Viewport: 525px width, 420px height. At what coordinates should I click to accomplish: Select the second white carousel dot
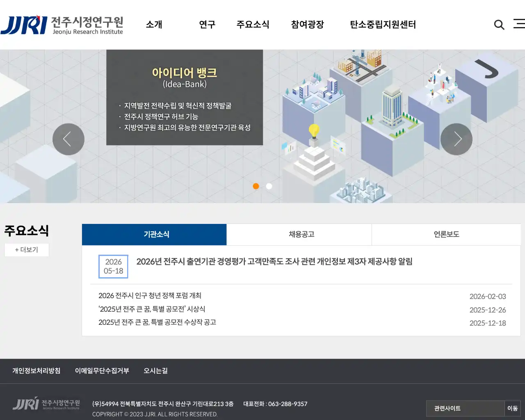pos(269,186)
